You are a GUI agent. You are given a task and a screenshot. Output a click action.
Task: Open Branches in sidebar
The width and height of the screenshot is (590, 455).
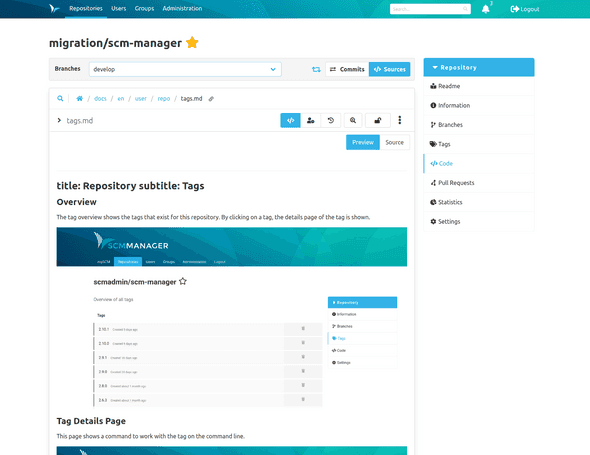(x=479, y=125)
